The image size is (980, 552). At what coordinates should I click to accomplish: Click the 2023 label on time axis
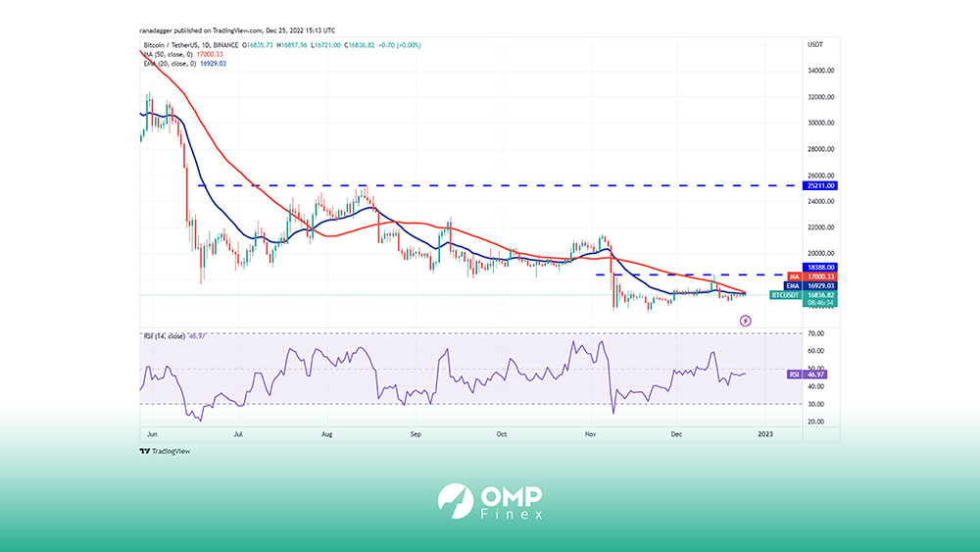click(765, 433)
